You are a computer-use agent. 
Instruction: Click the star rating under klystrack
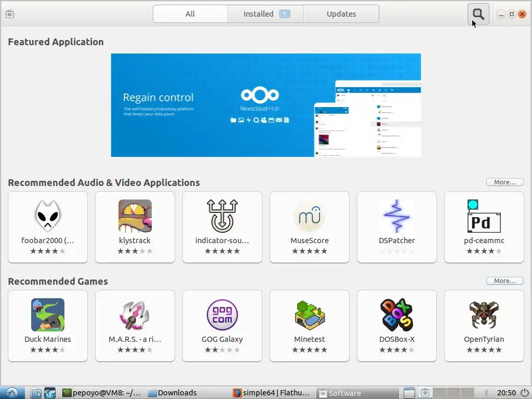tap(135, 251)
